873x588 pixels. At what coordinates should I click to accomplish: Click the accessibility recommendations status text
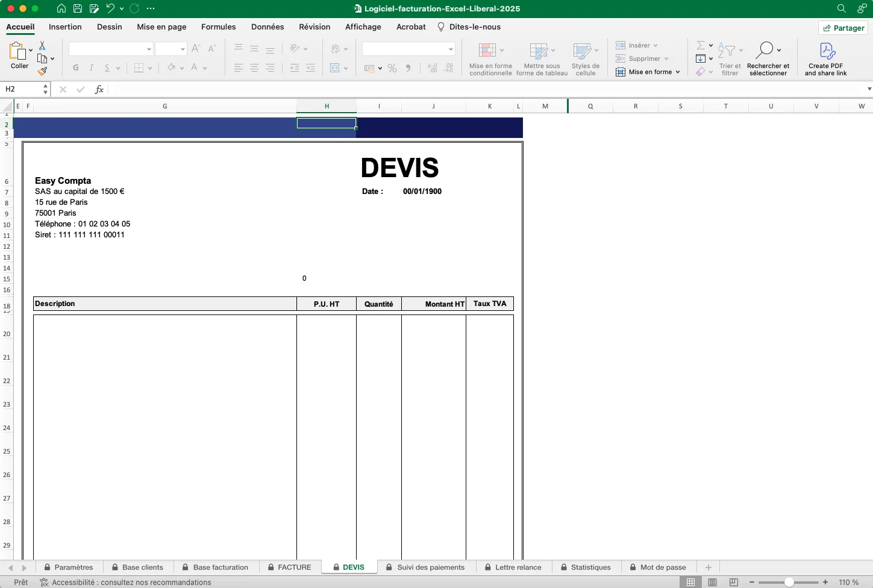point(131,583)
